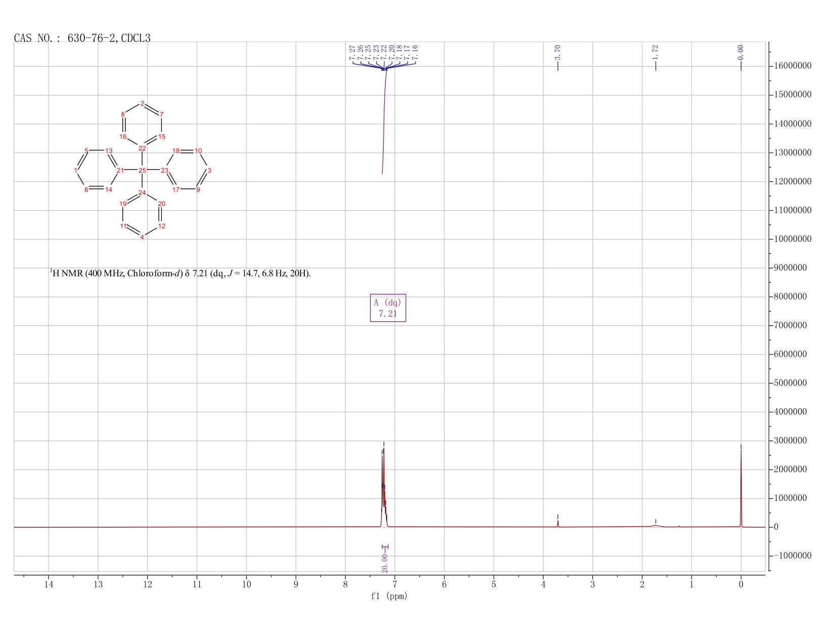This screenshot has width=834, height=644.
Task: Click atom 1 on left phenyl ring
Action: click(x=75, y=171)
